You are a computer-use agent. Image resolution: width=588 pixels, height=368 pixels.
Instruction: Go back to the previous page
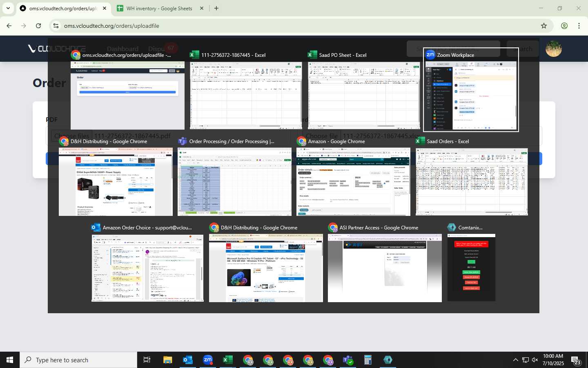[9, 26]
